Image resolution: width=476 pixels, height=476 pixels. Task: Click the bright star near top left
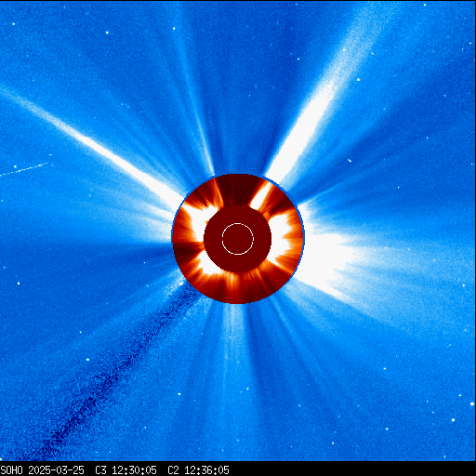[107, 33]
